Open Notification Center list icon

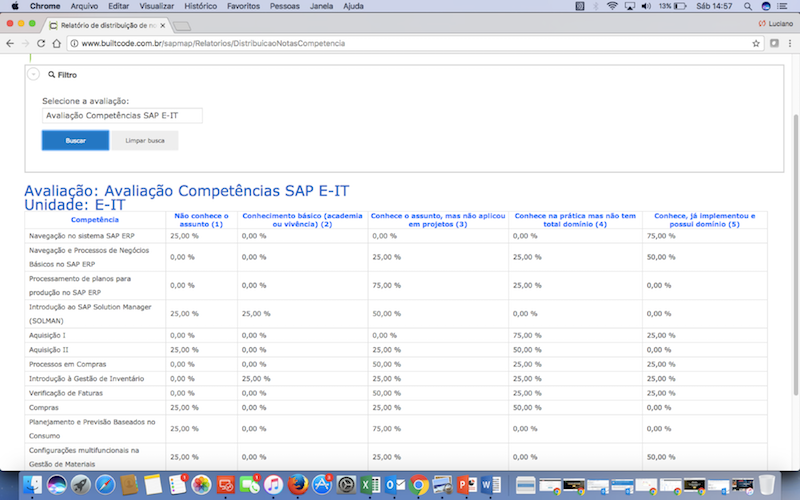(x=782, y=6)
